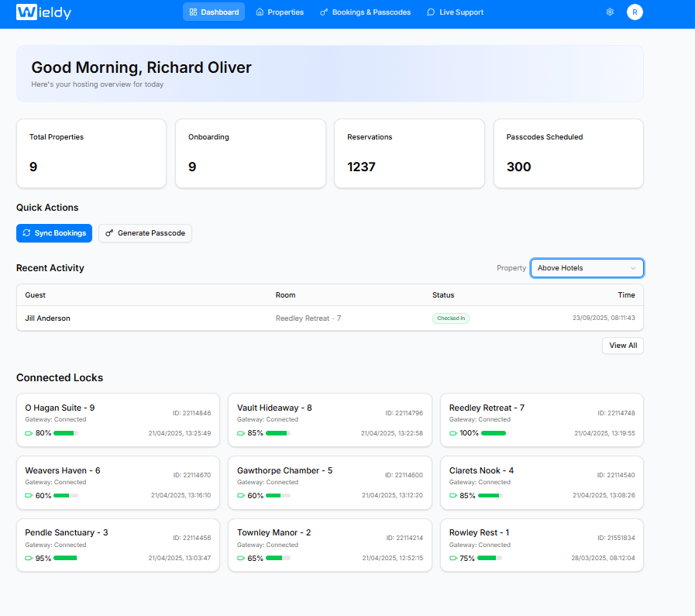The image size is (695, 616).
Task: Click the chevron arrow in Property selector
Action: coord(633,268)
